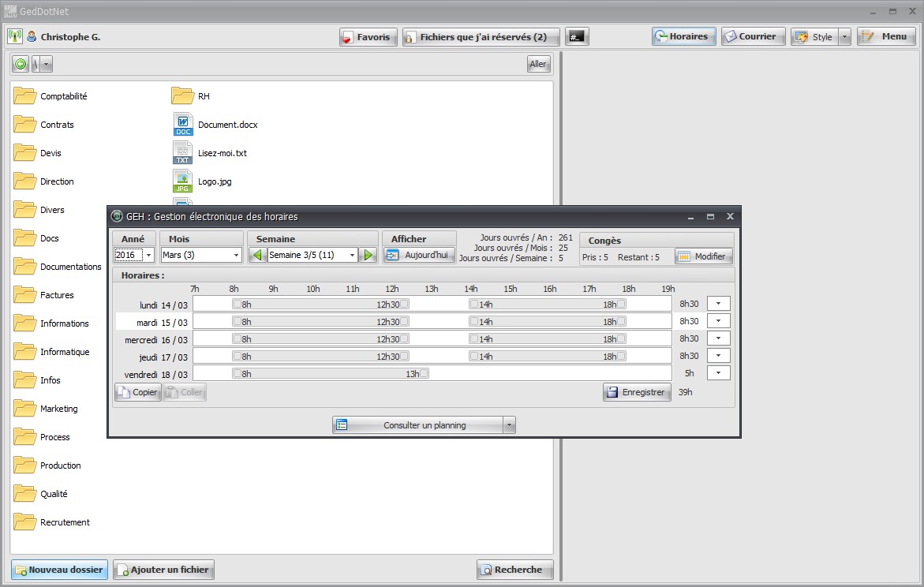Viewport: 924px width, 587px height.
Task: Open the Horaires tab in the top bar
Action: pos(683,36)
